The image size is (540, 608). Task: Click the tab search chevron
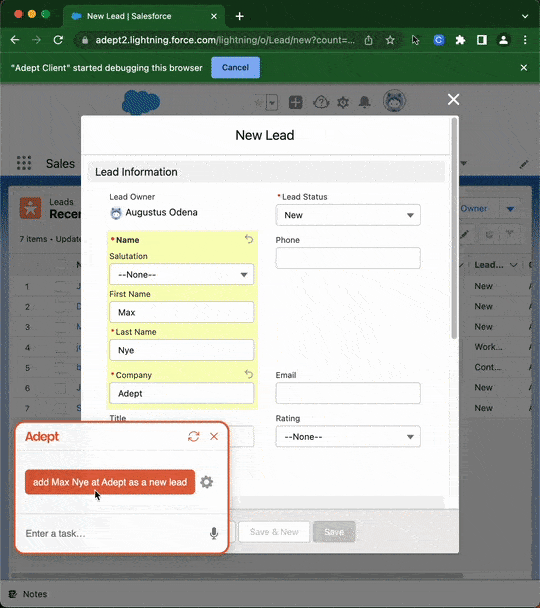[525, 16]
